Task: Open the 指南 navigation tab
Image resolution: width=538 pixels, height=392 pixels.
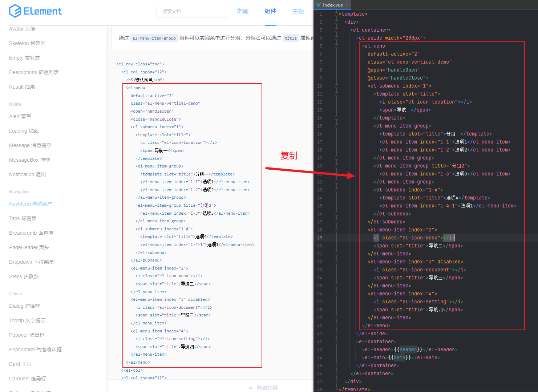Action: pos(243,11)
